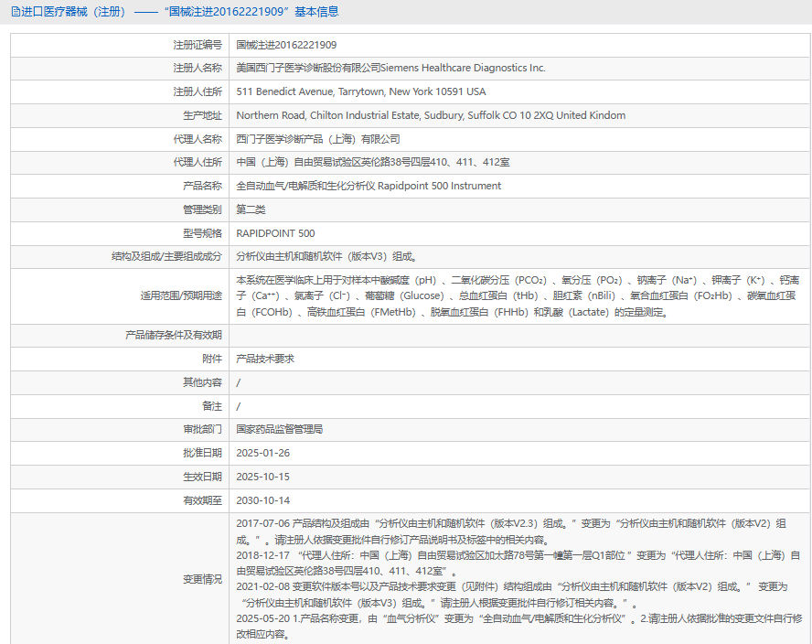Click the 变更情况 label

click(x=202, y=579)
